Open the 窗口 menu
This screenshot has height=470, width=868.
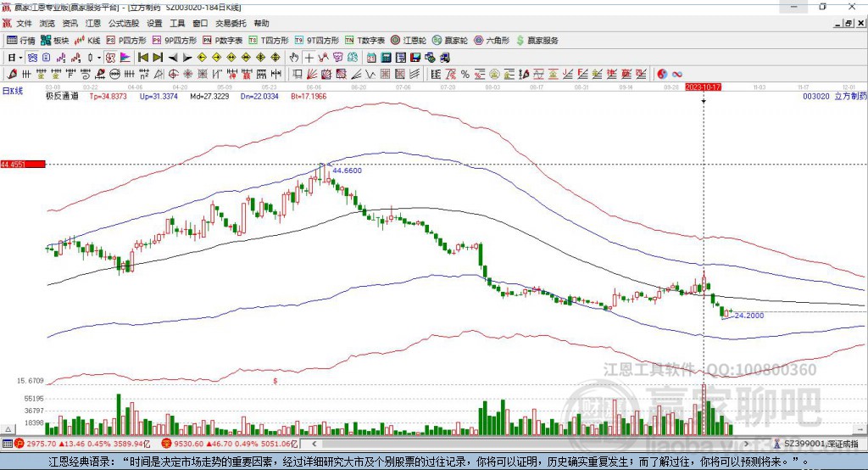[x=200, y=23]
